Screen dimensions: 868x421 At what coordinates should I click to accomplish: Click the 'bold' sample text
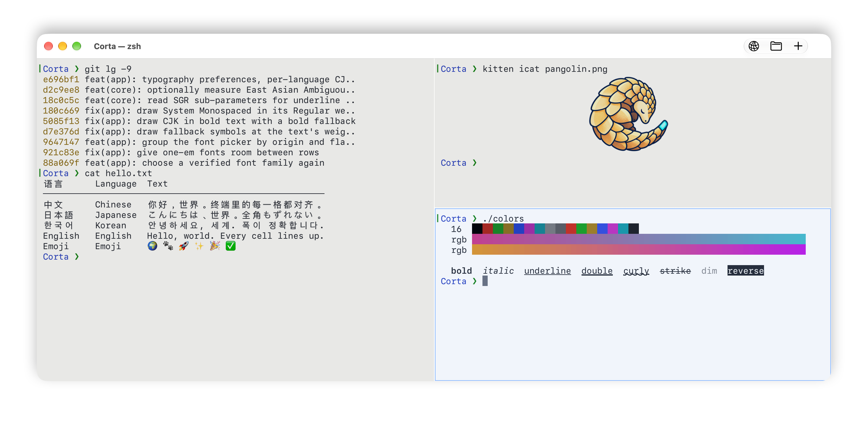(x=461, y=271)
